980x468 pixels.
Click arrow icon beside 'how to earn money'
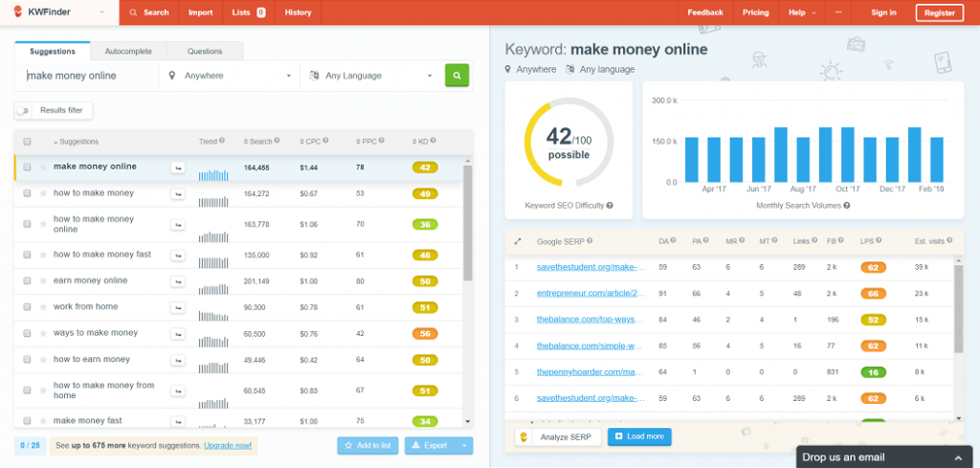click(x=178, y=360)
